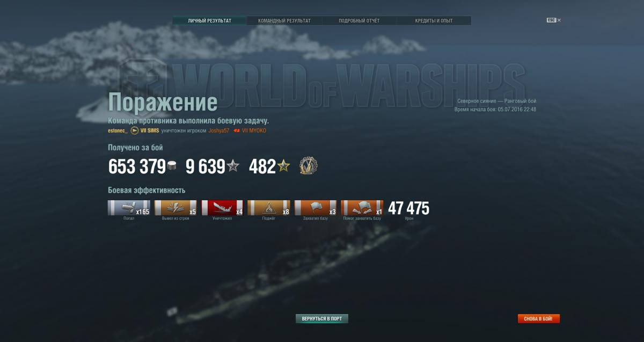Viewport: 644px width, 342px height.
Task: Select the 'Личный результат' tab
Action: coord(210,20)
